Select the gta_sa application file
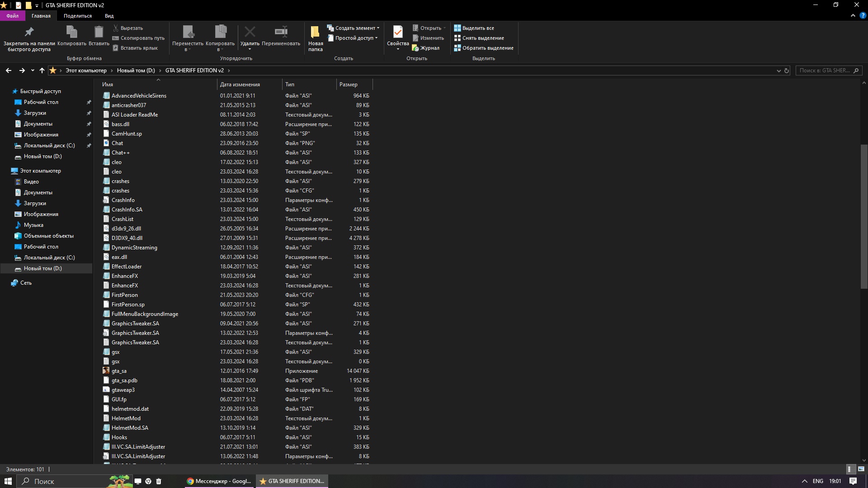The height and width of the screenshot is (488, 868). (119, 371)
